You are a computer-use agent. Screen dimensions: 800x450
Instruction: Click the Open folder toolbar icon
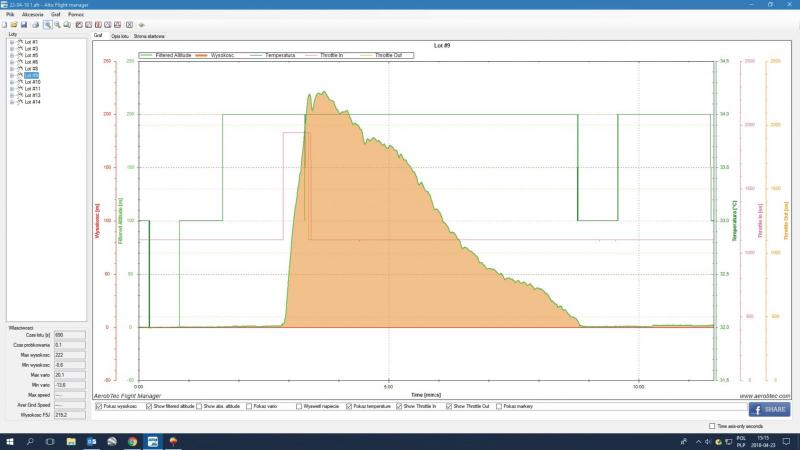[13, 24]
